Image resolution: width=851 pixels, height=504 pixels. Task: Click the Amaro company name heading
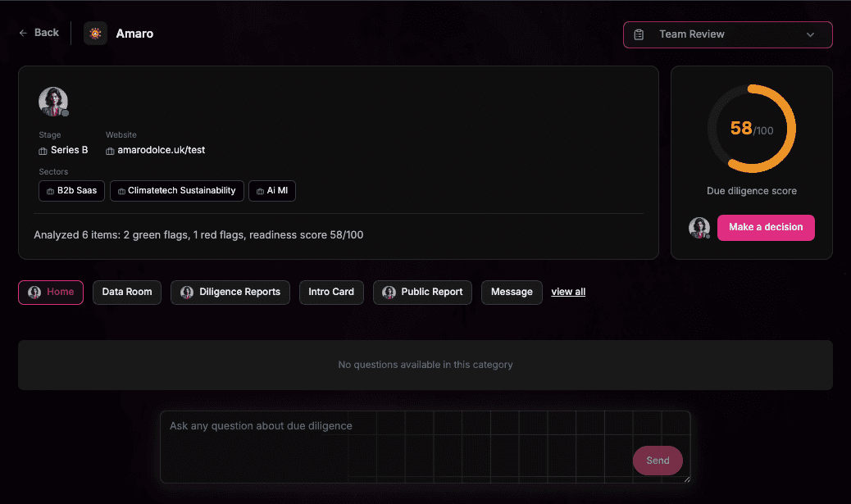[134, 34]
